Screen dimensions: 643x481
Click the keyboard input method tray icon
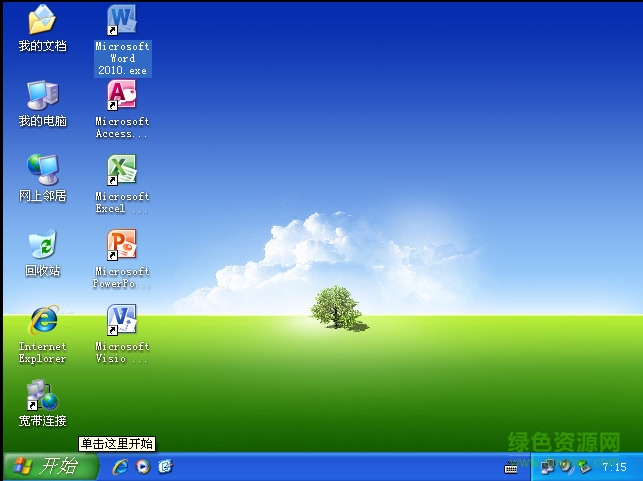[x=512, y=467]
